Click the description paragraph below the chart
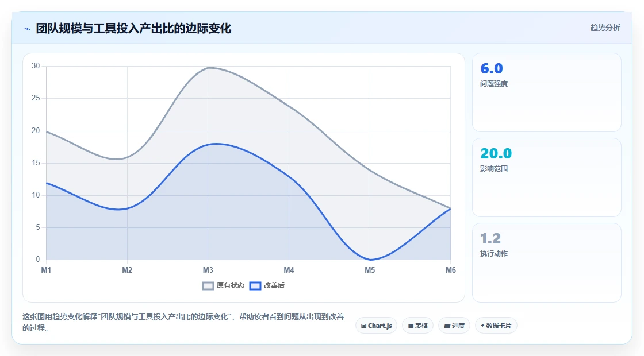The image size is (644, 356). (183, 322)
